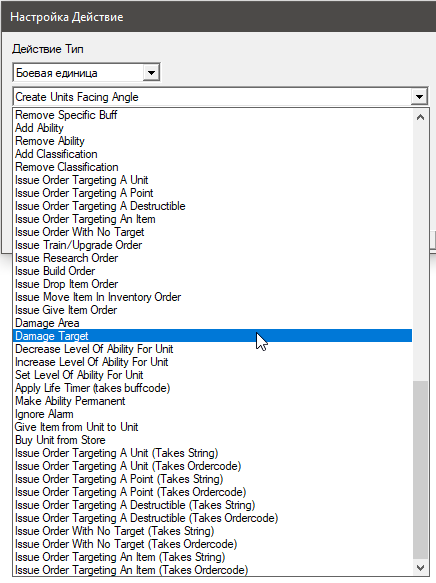Click the scrollbar up arrow in list
The height and width of the screenshot is (583, 436).
click(420, 117)
